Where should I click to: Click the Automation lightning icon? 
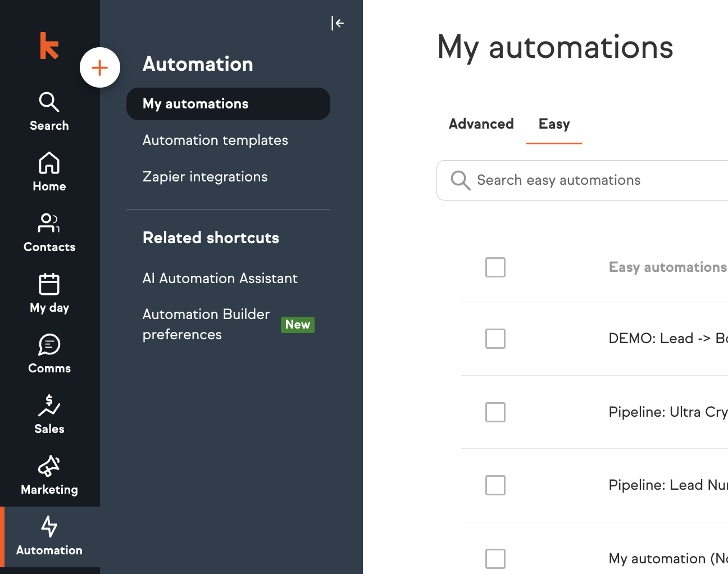pos(49,527)
